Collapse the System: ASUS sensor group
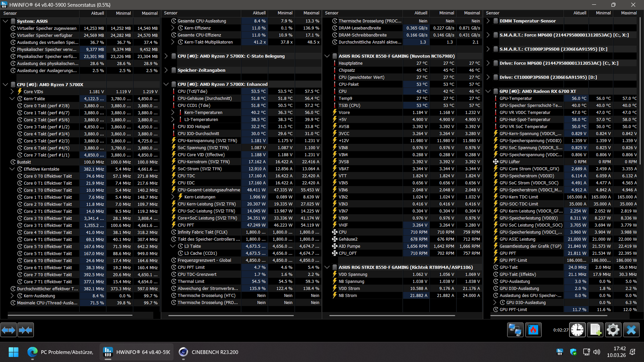644x362 pixels. pos(5,21)
